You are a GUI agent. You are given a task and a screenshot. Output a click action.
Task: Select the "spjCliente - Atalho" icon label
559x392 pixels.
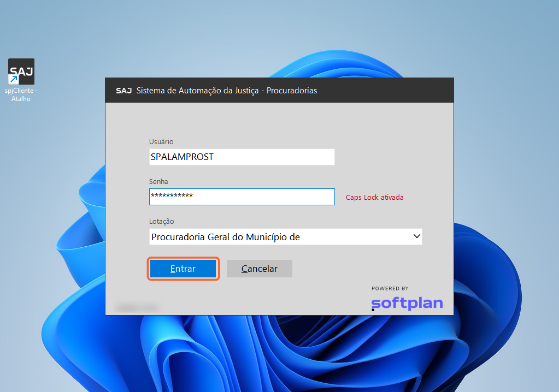(21, 95)
